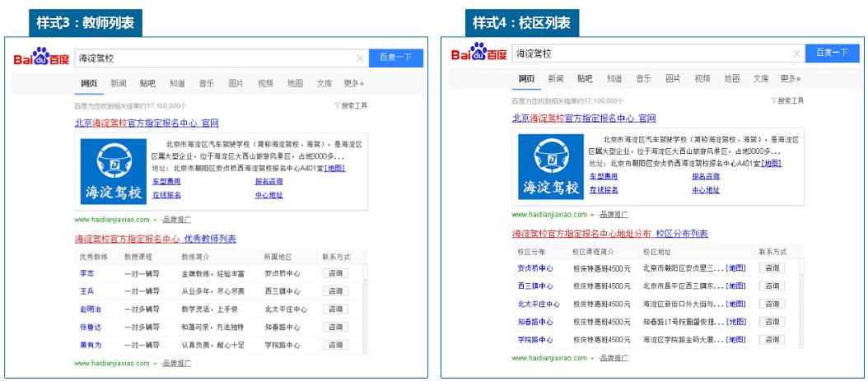Click the 海淀驾校 logo image in the campus list panel
868x381 pixels.
[551, 166]
